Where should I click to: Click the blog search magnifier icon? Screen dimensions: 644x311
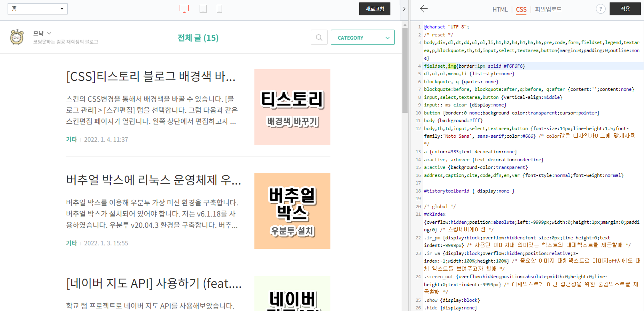coord(319,38)
